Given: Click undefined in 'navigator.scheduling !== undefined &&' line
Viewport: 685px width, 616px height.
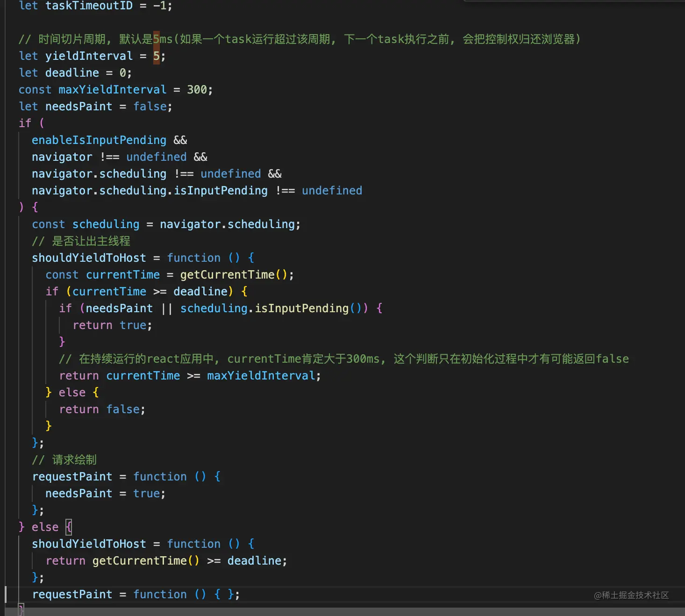Looking at the screenshot, I should (230, 174).
